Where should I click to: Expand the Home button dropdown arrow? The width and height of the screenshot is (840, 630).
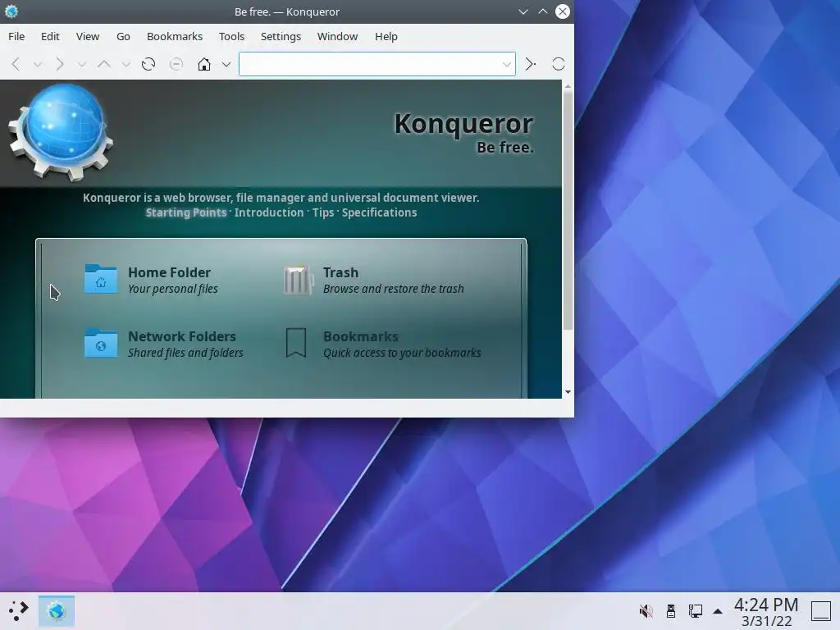coord(226,65)
